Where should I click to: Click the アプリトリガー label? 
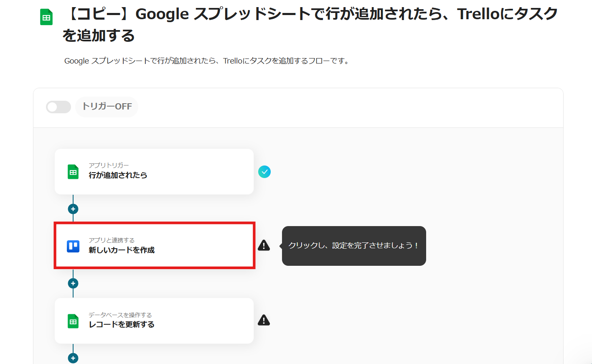tap(109, 165)
